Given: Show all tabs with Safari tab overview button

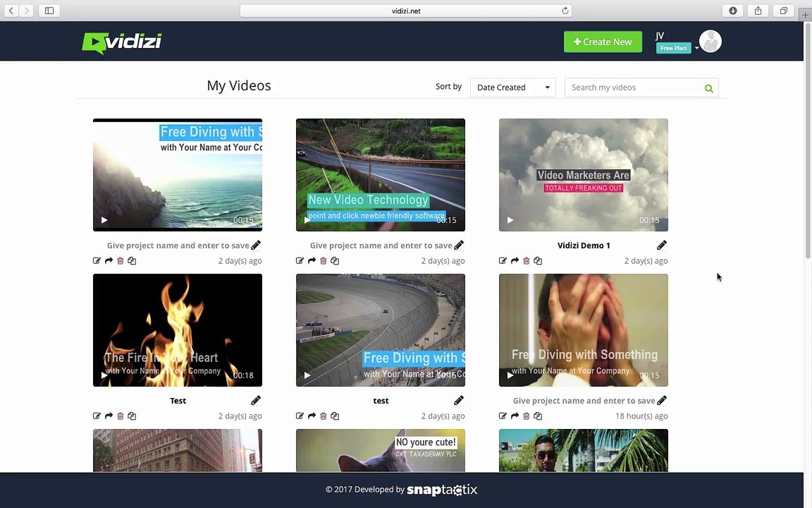Looking at the screenshot, I should tap(784, 11).
